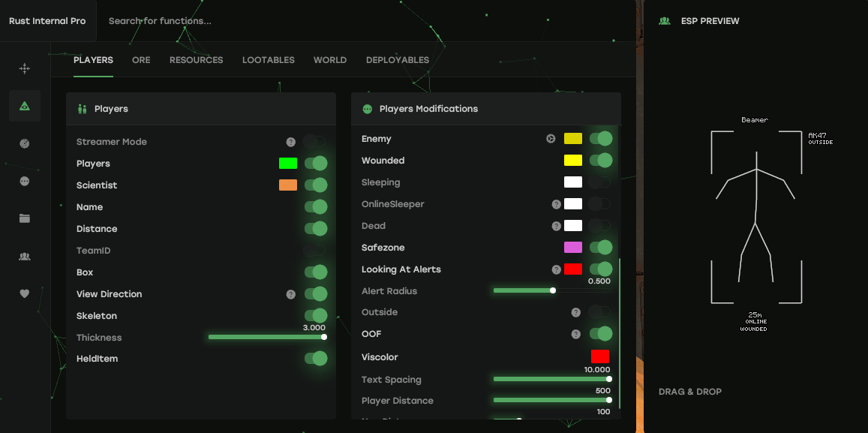This screenshot has width=868, height=433.
Task: Show help for Dead option
Action: point(557,226)
